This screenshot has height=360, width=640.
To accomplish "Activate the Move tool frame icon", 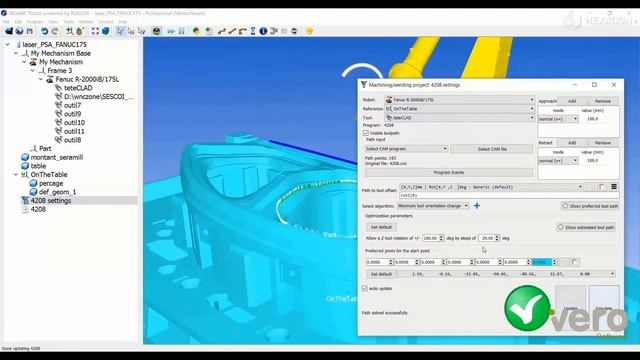I will coord(142,31).
